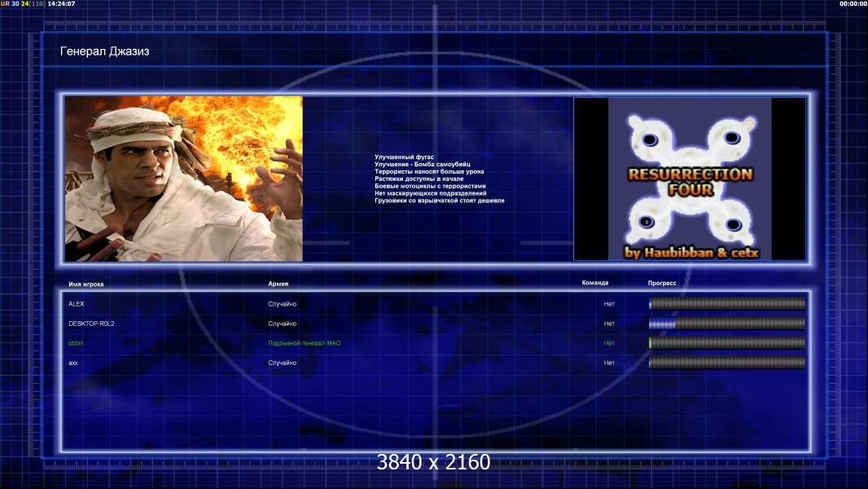
Task: Click 'Улучшение - Бомба самоубийц' line
Action: tap(423, 165)
